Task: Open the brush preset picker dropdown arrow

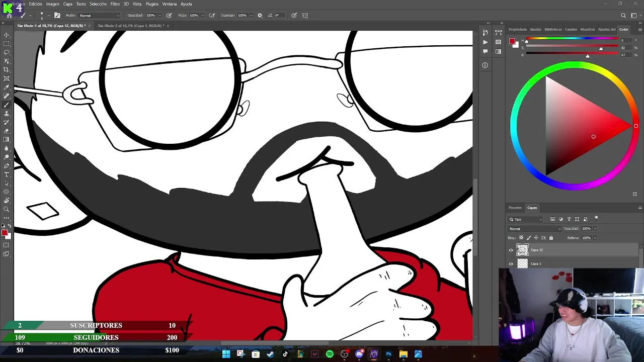Action: (48, 16)
